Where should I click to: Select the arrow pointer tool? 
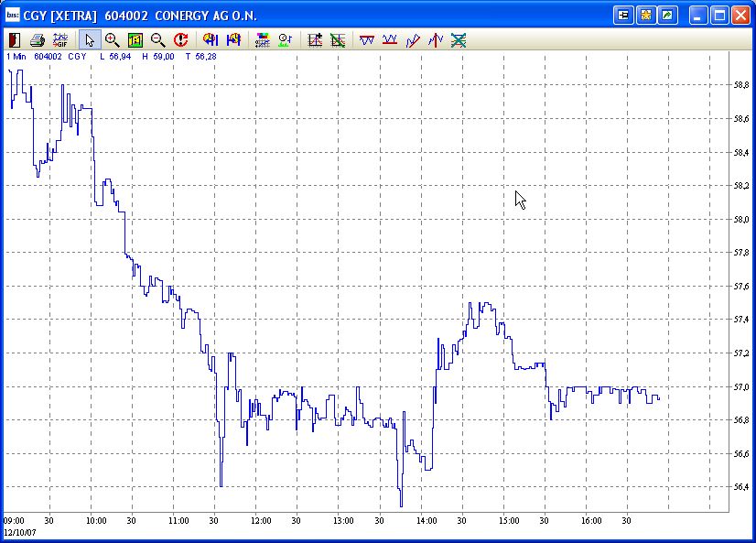click(88, 39)
